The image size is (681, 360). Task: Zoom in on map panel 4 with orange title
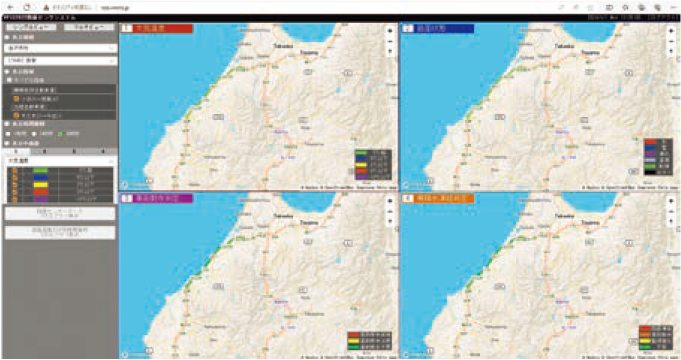pyautogui.click(x=671, y=201)
